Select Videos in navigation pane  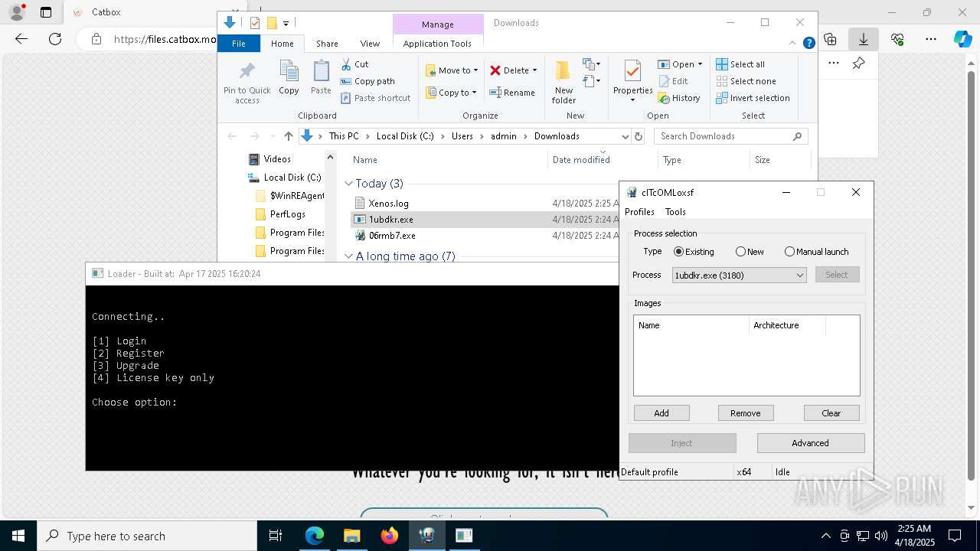click(x=277, y=159)
